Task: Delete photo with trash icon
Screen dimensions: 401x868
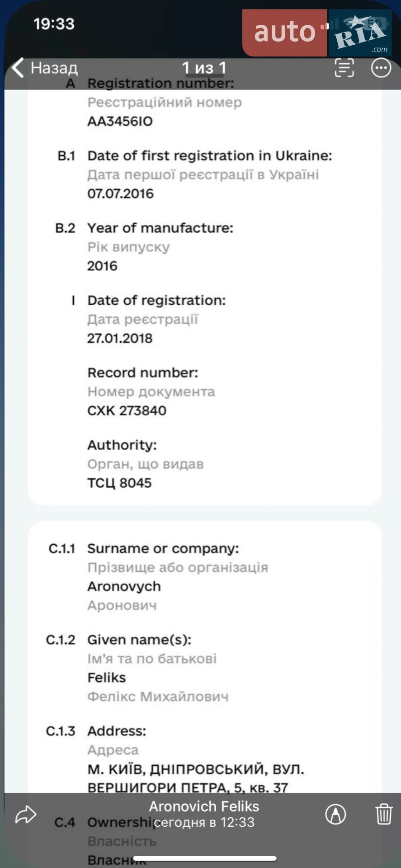Action: coord(384,814)
